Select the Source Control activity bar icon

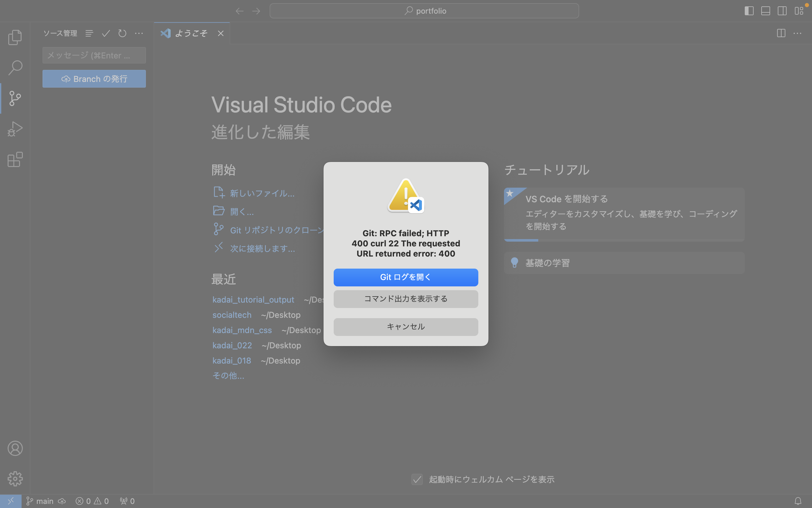(x=15, y=98)
